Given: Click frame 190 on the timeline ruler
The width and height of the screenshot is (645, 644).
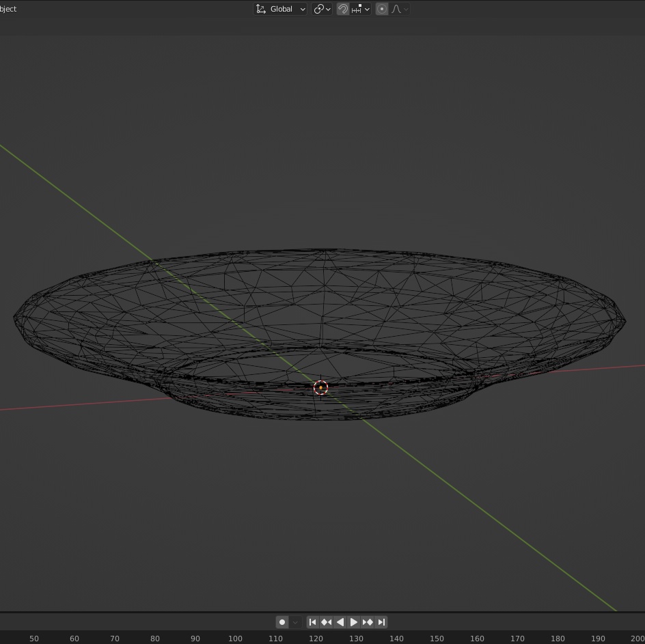Looking at the screenshot, I should point(598,639).
